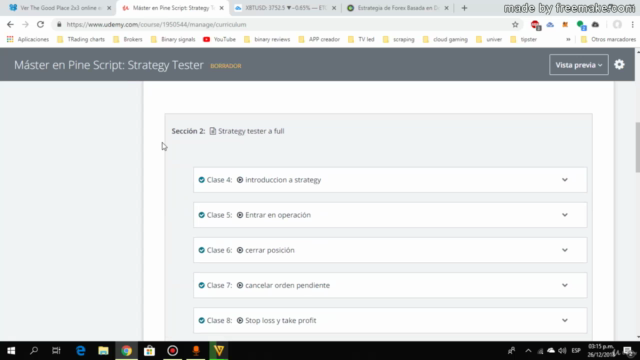Expand Clase 8 Stop loss y take profit
Image resolution: width=640 pixels, height=360 pixels.
(x=564, y=320)
